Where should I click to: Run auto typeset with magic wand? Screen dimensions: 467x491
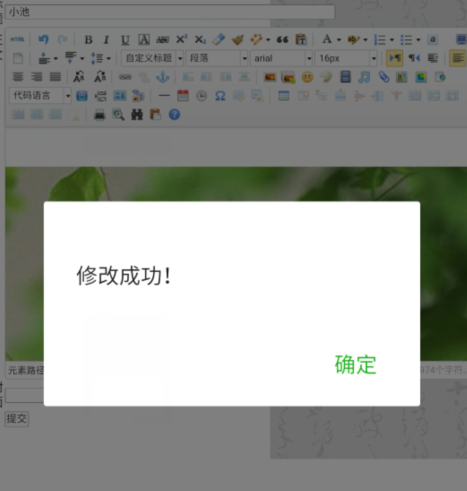tap(256, 40)
